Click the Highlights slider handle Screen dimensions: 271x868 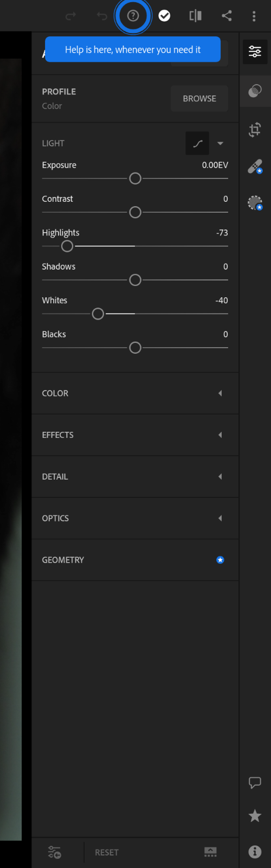click(x=67, y=246)
